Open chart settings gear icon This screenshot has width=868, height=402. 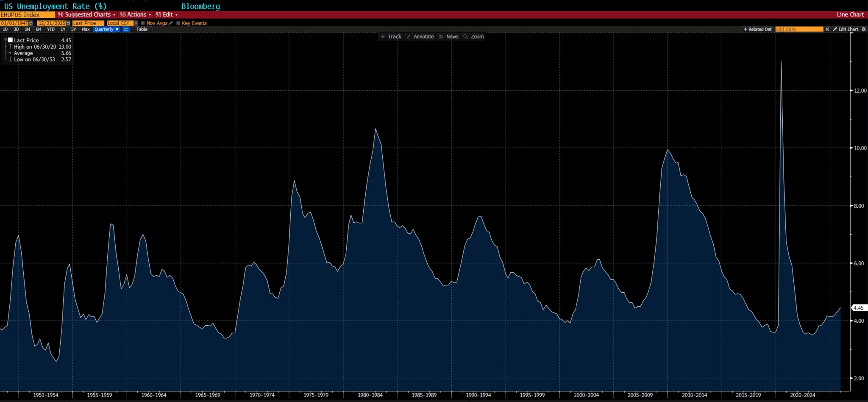864,29
